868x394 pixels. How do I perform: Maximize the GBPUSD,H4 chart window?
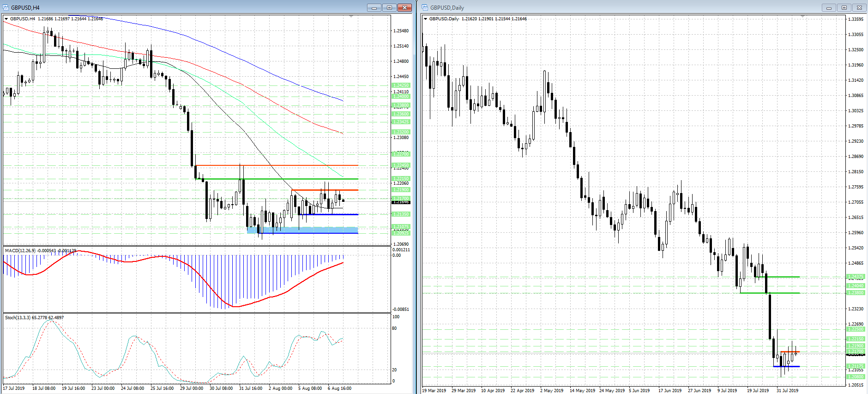389,7
